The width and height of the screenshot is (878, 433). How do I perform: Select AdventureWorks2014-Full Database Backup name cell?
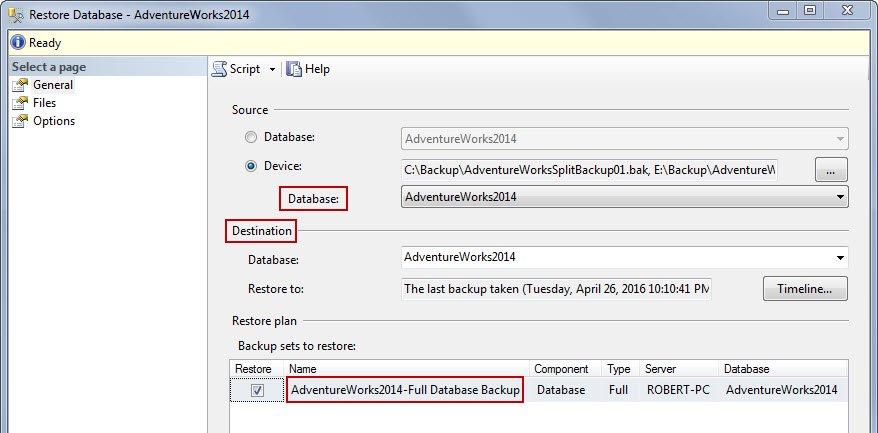(405, 390)
